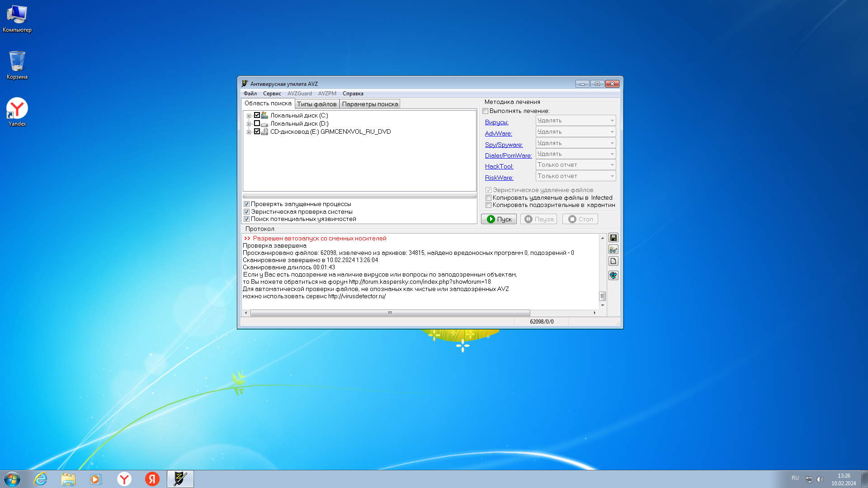This screenshot has height=488, width=868.
Task: Click the globe database update icon
Action: [x=613, y=275]
